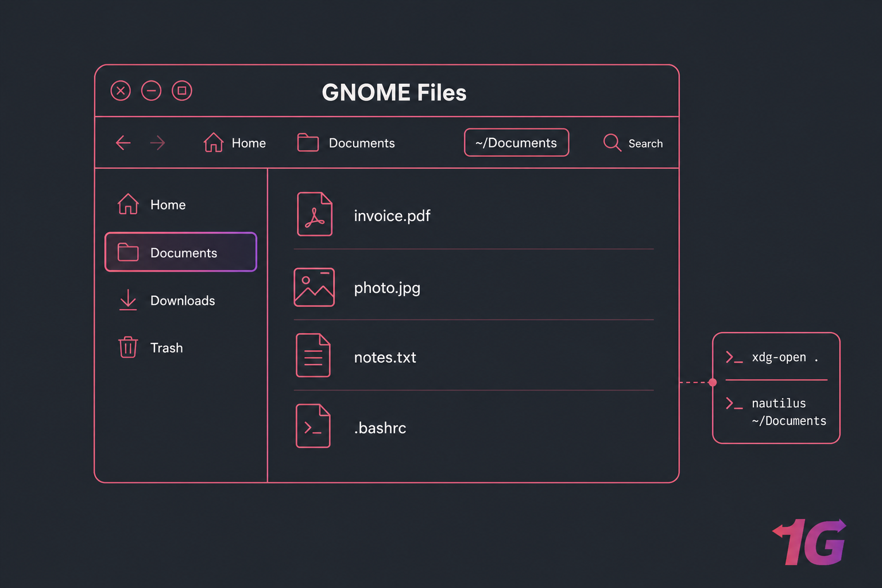Click the Downloads arrow icon in sidebar
This screenshot has height=588, width=882.
tap(128, 300)
